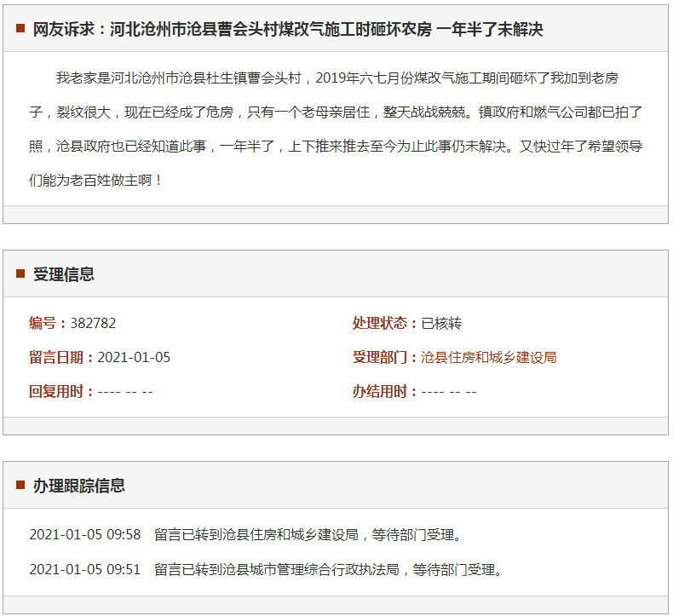
Task: Click the red square icon beside 办理跟踪信息
Action: click(x=20, y=485)
